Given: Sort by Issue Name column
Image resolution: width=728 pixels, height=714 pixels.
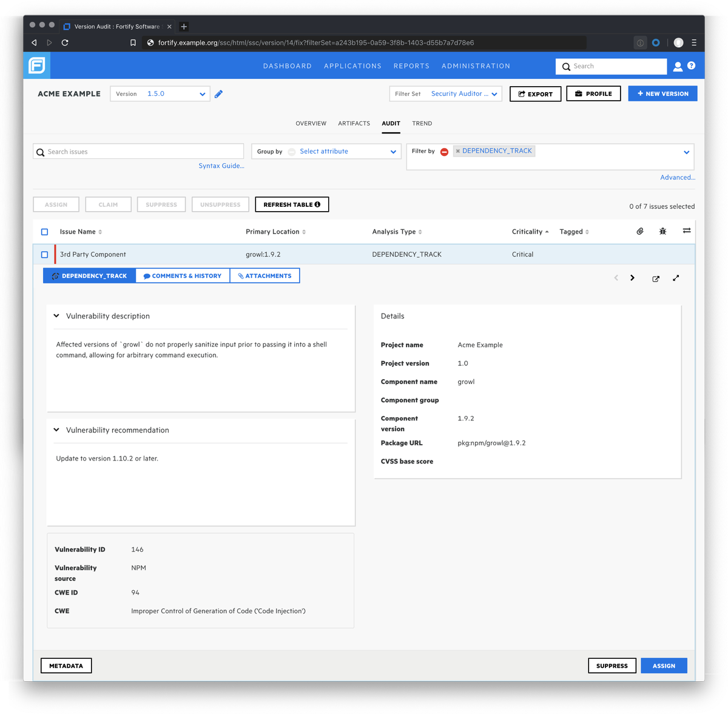Looking at the screenshot, I should point(81,232).
